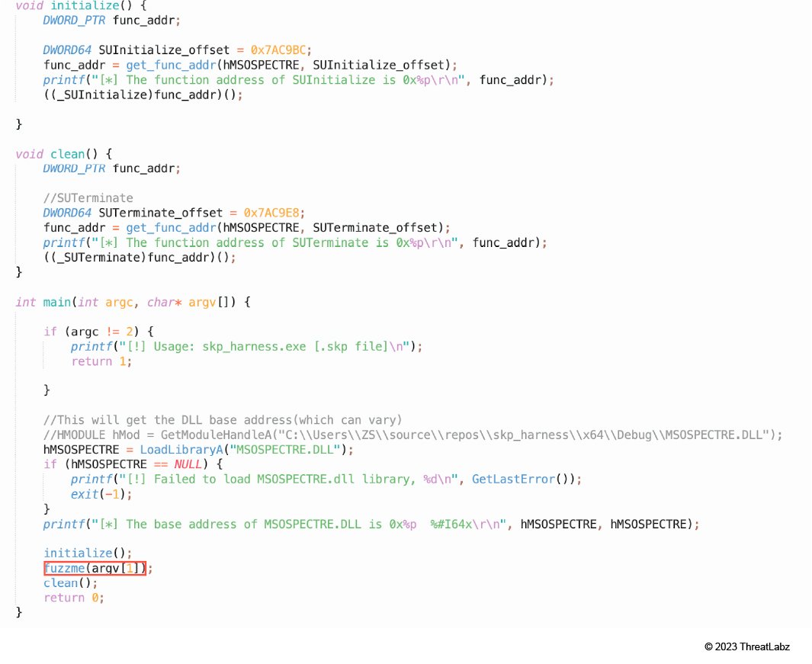
Task: Click the base address of MSOSPECTRE.DLL printf
Action: [371, 524]
